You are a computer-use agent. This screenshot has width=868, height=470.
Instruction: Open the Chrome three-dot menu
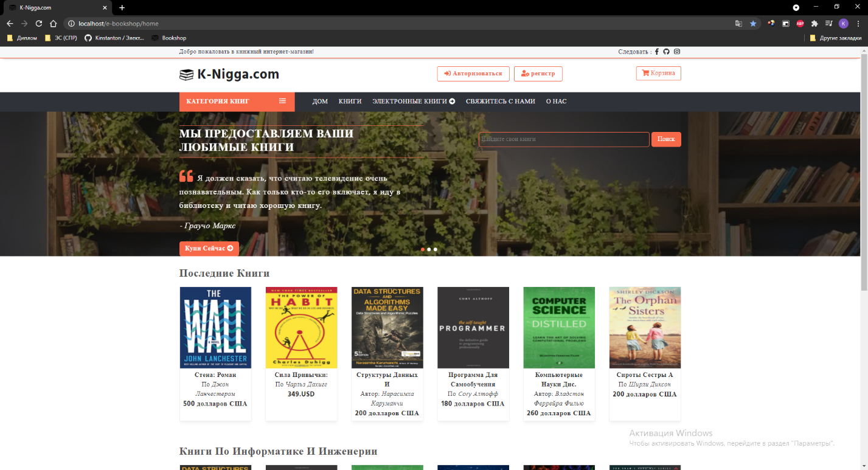pyautogui.click(x=858, y=24)
